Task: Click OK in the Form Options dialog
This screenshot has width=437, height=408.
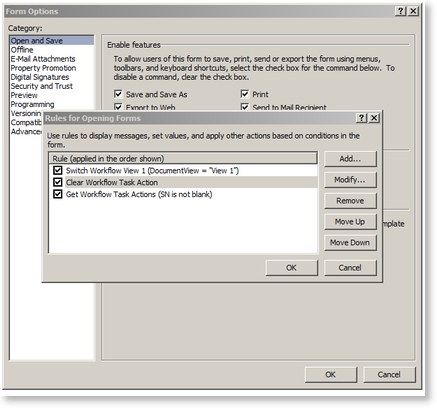Action: pyautogui.click(x=331, y=375)
